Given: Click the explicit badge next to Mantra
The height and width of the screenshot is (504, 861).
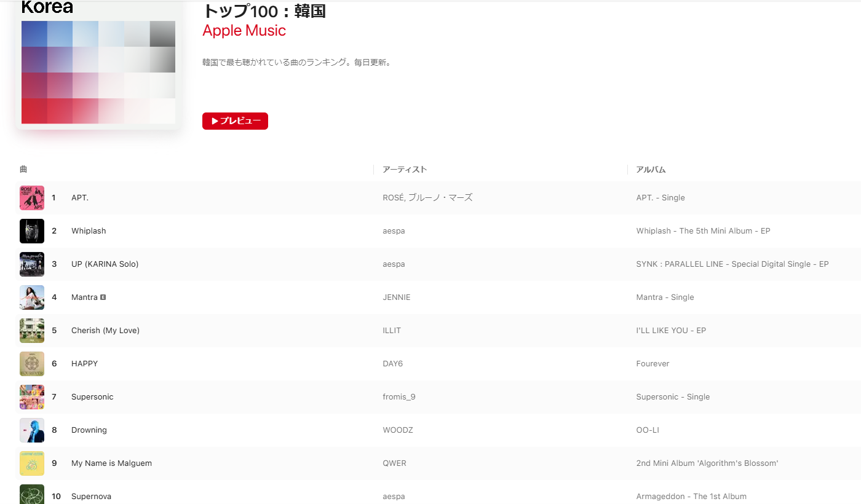Looking at the screenshot, I should (x=103, y=297).
